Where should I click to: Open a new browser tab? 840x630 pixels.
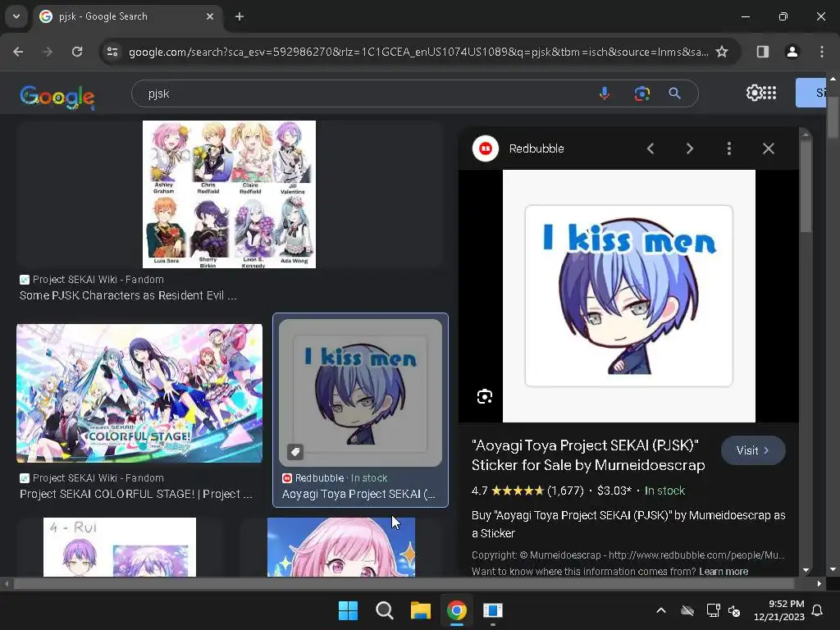[x=240, y=16]
